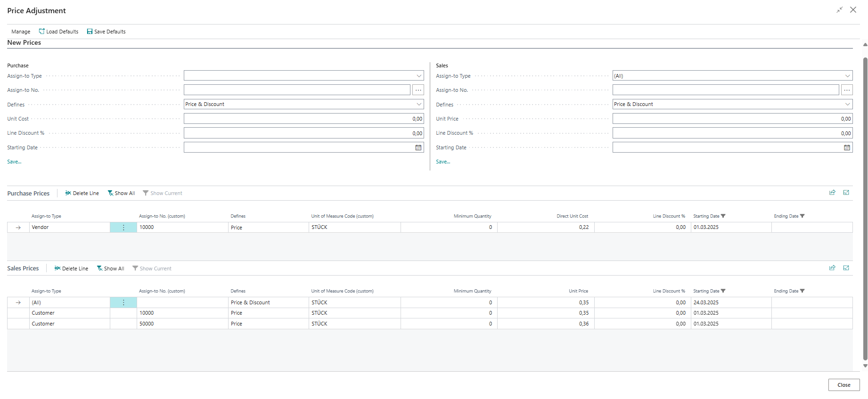Expand Purchase Assign-to Type dropdown
The image size is (868, 399).
418,76
